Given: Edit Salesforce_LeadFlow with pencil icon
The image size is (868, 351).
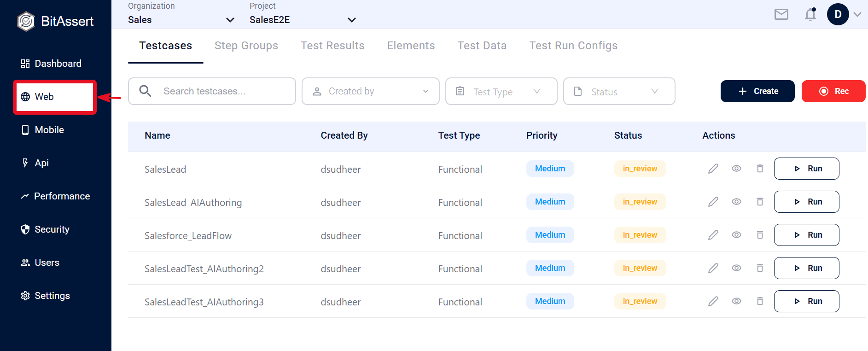Looking at the screenshot, I should 713,235.
